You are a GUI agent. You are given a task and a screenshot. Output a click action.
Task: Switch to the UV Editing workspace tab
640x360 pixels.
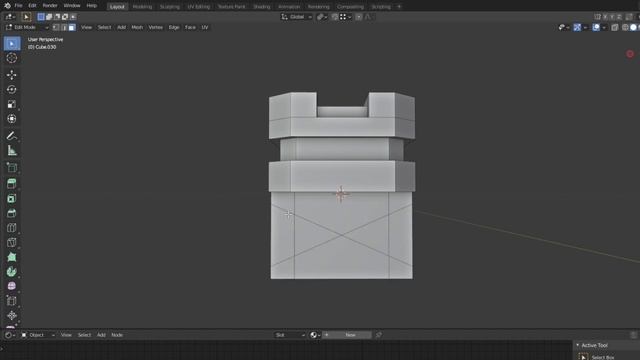coord(199,7)
